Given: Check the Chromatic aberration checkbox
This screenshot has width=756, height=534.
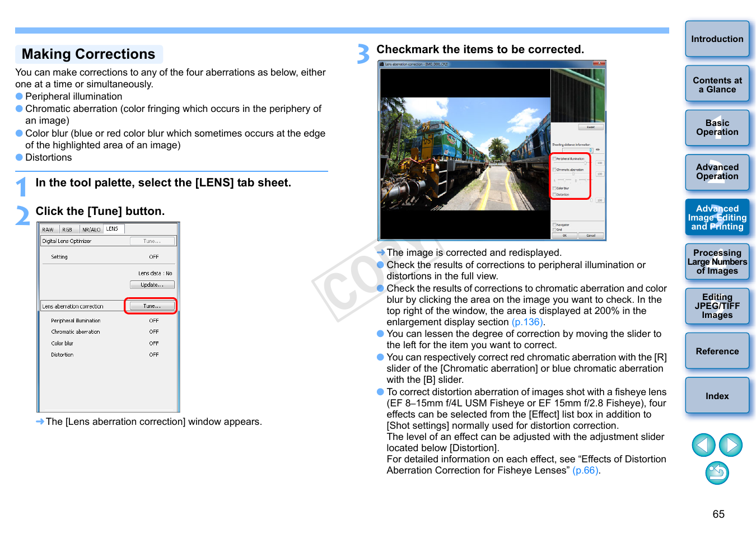Looking at the screenshot, I should pyautogui.click(x=554, y=170).
